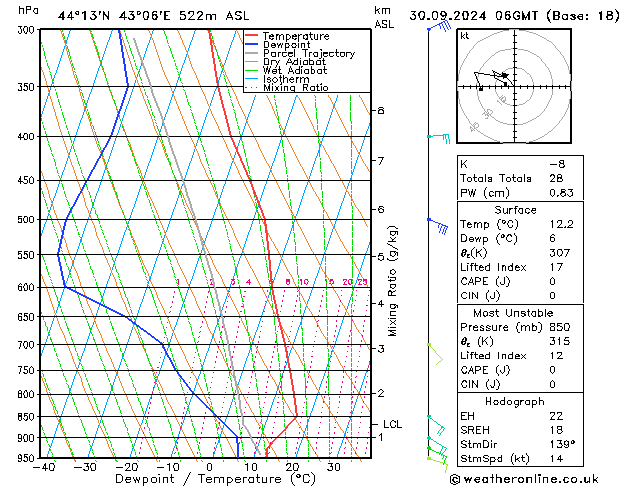This screenshot has width=629, height=486.
Task: Click the cyan 400 hPa wind barb
Action: click(x=439, y=138)
